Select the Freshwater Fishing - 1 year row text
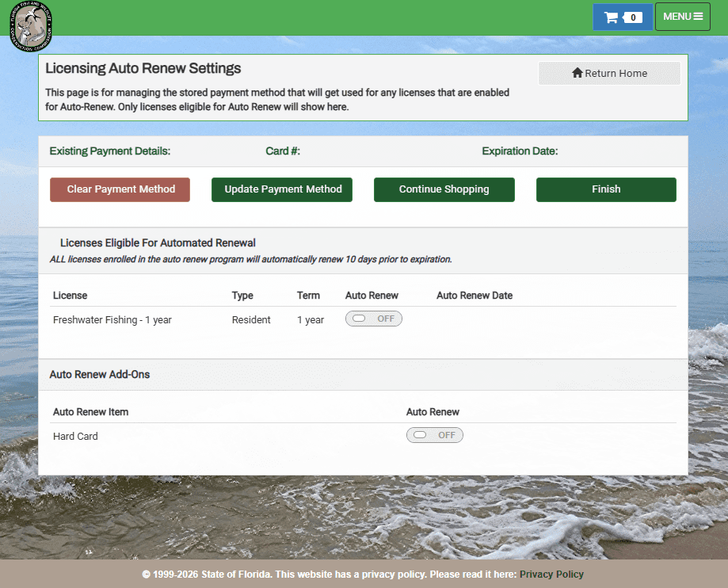 (x=112, y=320)
